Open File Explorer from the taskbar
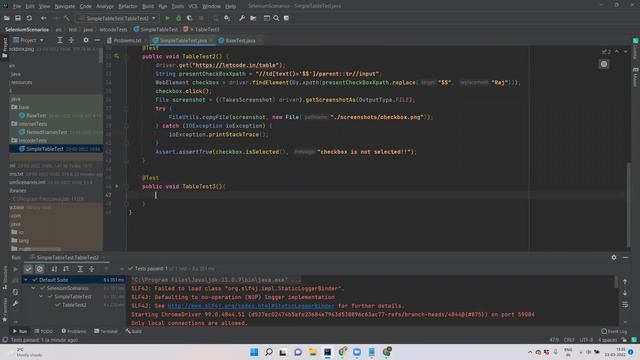This screenshot has width=640, height=360. [x=313, y=352]
